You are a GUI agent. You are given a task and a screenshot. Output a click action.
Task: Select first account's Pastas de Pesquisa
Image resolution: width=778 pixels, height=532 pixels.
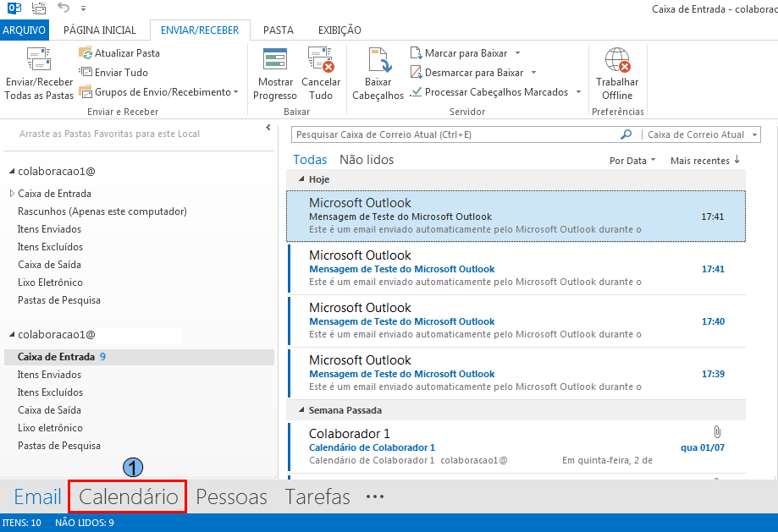tap(59, 300)
